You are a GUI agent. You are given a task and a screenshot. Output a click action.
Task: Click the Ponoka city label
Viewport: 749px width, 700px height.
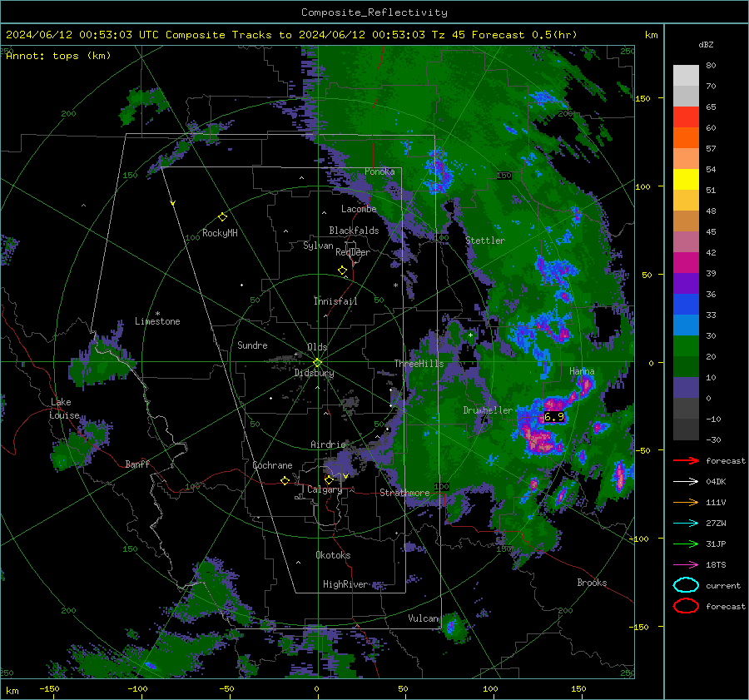pyautogui.click(x=379, y=171)
